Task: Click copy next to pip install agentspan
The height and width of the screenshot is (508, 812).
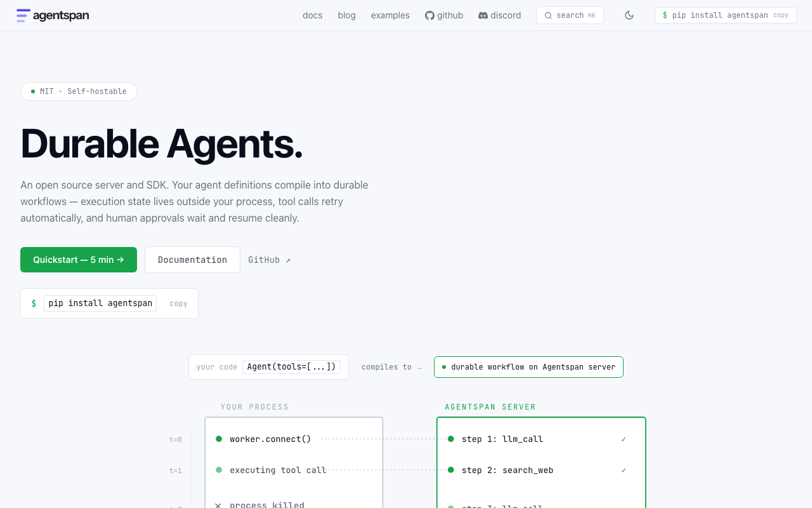Action: 178,304
